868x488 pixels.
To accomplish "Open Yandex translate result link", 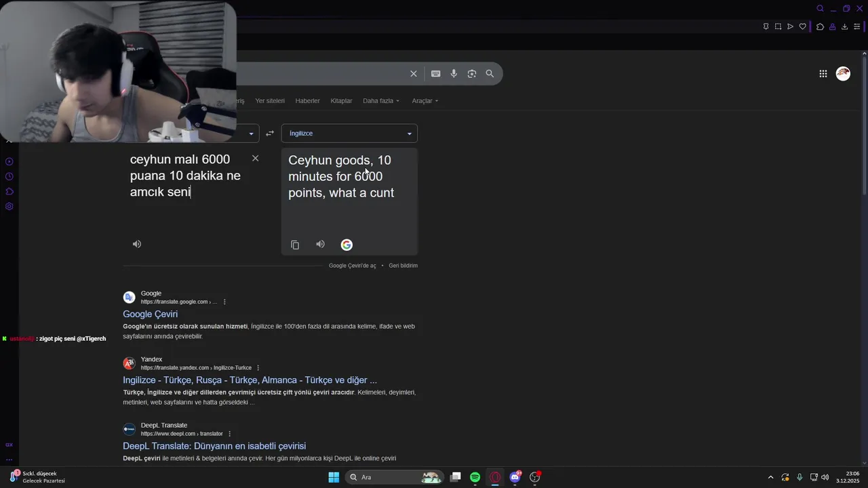I will click(250, 380).
